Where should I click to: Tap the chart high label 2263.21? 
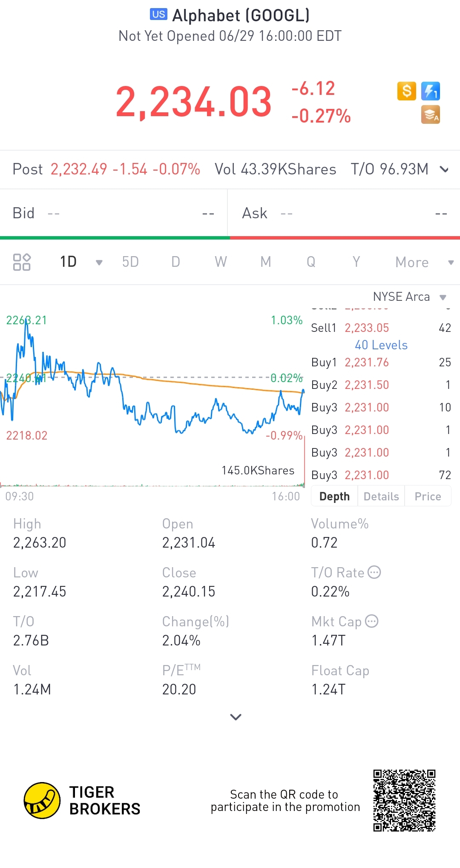tap(26, 320)
